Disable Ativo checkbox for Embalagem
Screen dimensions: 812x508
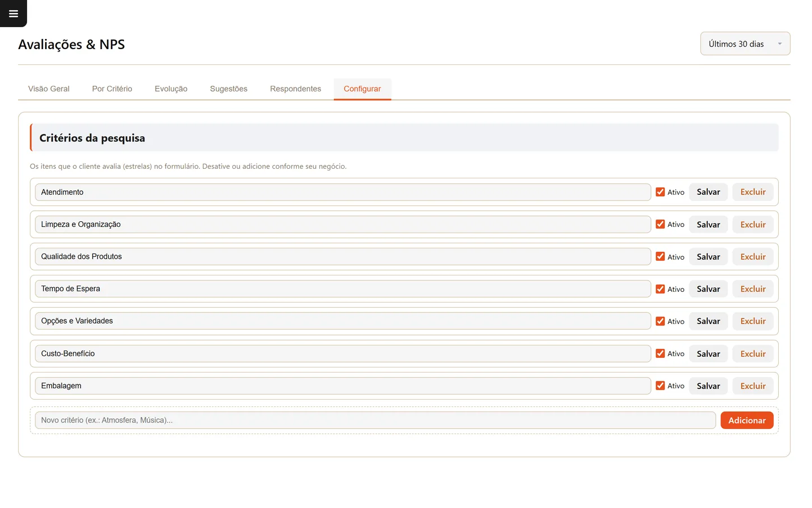click(660, 386)
